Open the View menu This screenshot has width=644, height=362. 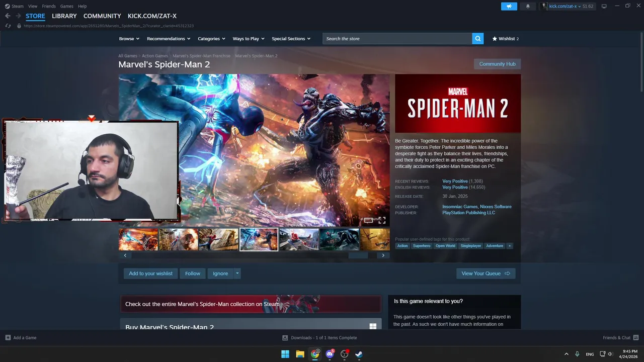coord(33,6)
